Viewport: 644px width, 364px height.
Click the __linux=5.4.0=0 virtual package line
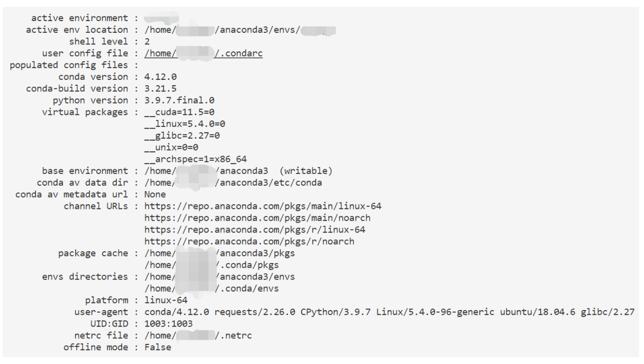[185, 124]
